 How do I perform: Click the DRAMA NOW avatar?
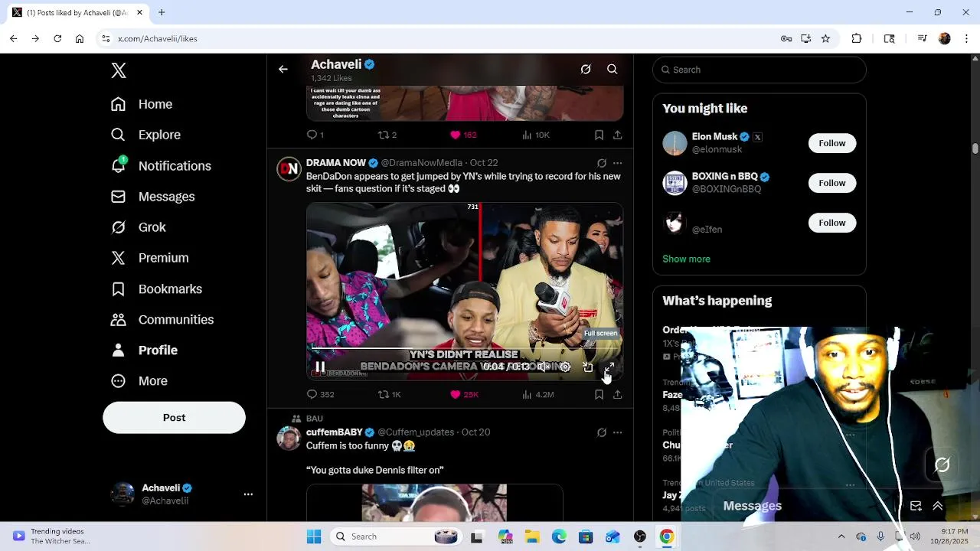pos(289,169)
